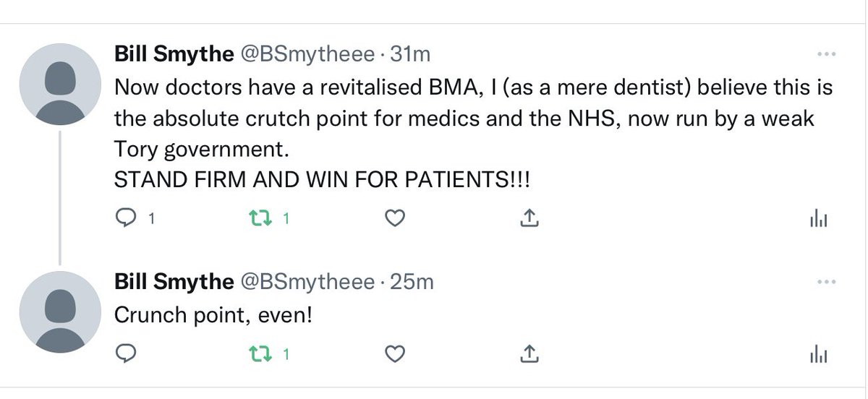
Task: Like the 'Crunch point, even!' tweet
Action: click(393, 354)
